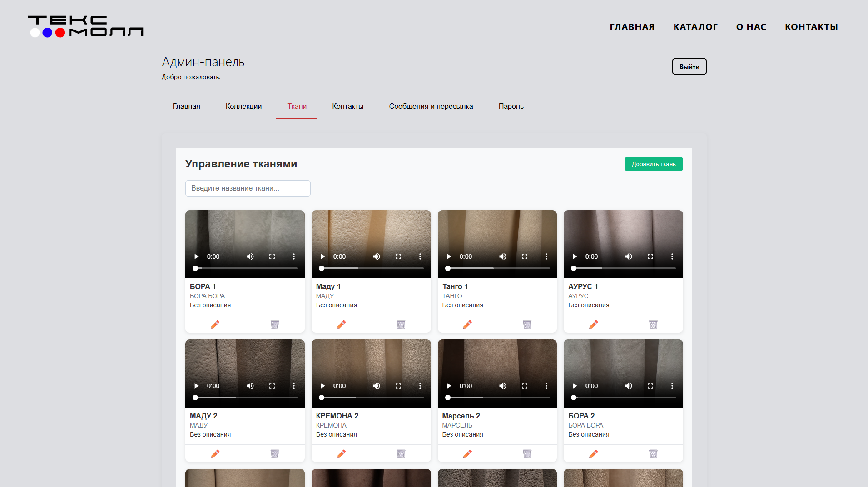Edit the МАДУ 2 fabric with pencil icon
868x487 pixels.
(215, 454)
